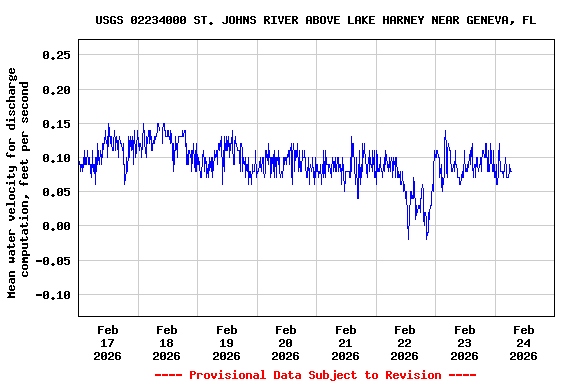Screen dimensions: 576x384
Task: Click the x-axis date label Feb 21 2026
Action: click(x=345, y=343)
